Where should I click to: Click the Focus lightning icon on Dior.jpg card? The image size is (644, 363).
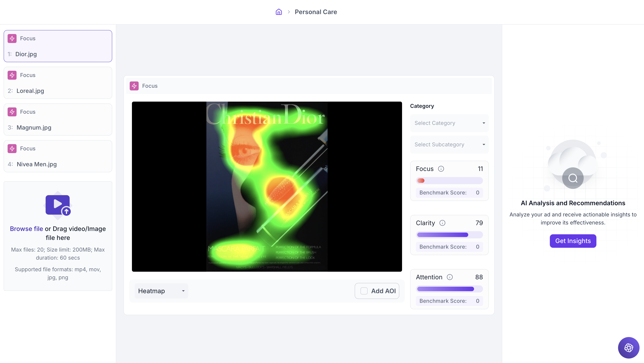12,38
